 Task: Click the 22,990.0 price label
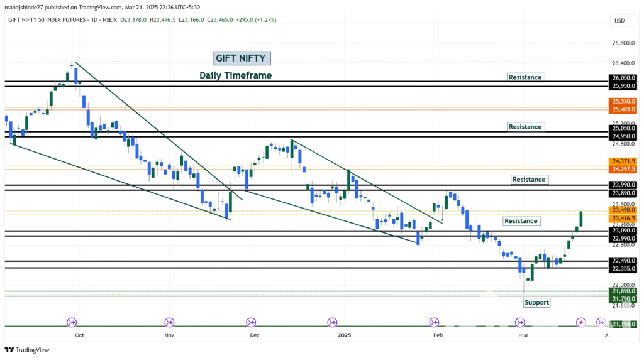tap(623, 238)
